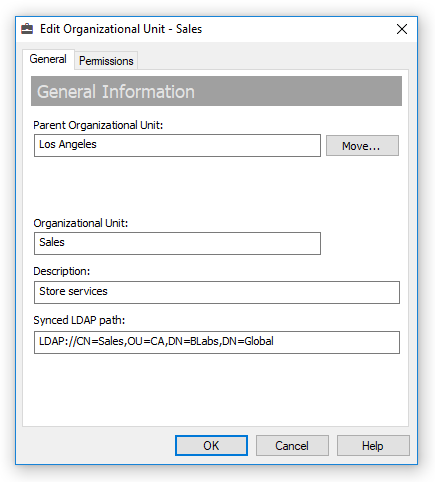Viewport: 435px width, 482px height.
Task: Click the 'Los Angeles' text in parent field
Action: 68,144
